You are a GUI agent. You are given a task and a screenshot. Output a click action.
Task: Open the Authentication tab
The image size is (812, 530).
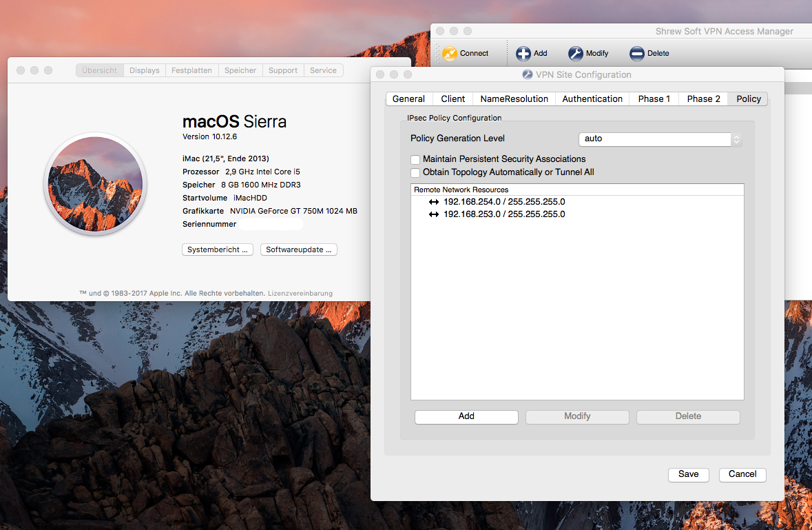592,99
